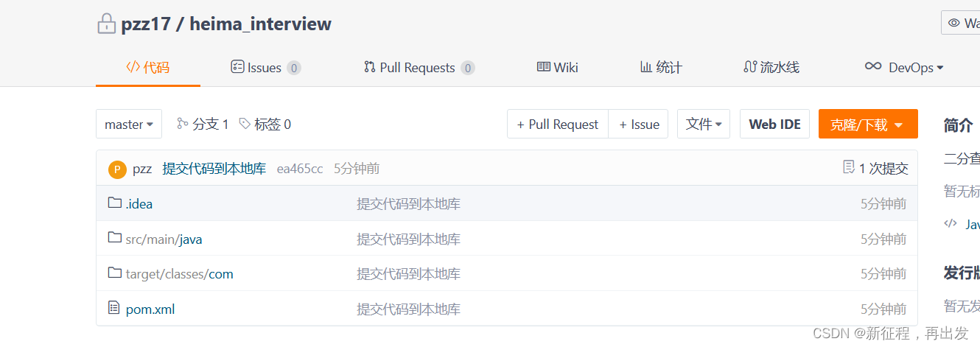Open the pzz17 owner link
This screenshot has height=347, width=980.
(x=146, y=24)
